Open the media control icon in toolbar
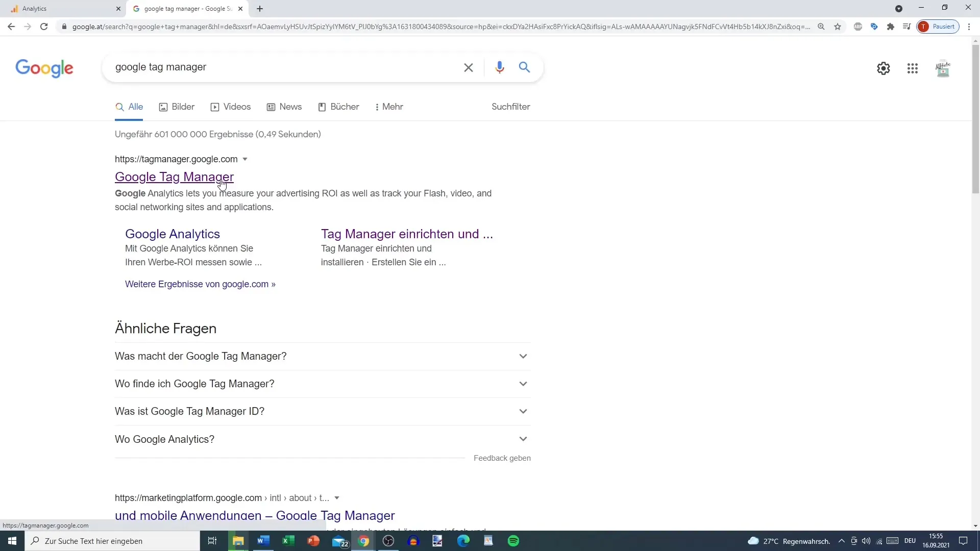Viewport: 980px width, 551px height. click(x=906, y=27)
